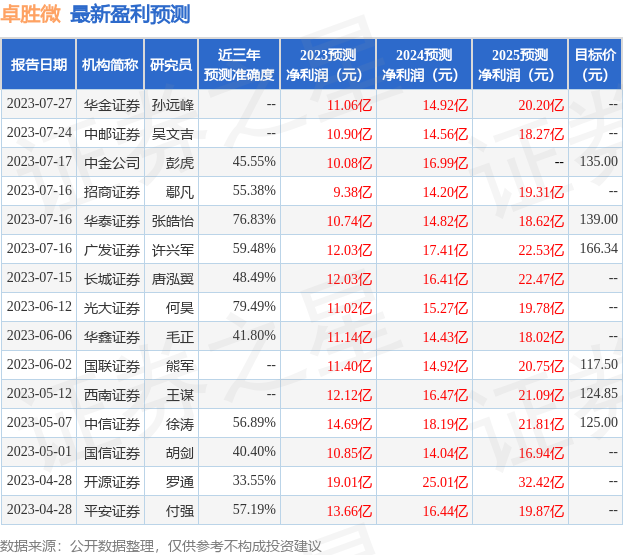Select the 目标价 column header

click(x=595, y=64)
